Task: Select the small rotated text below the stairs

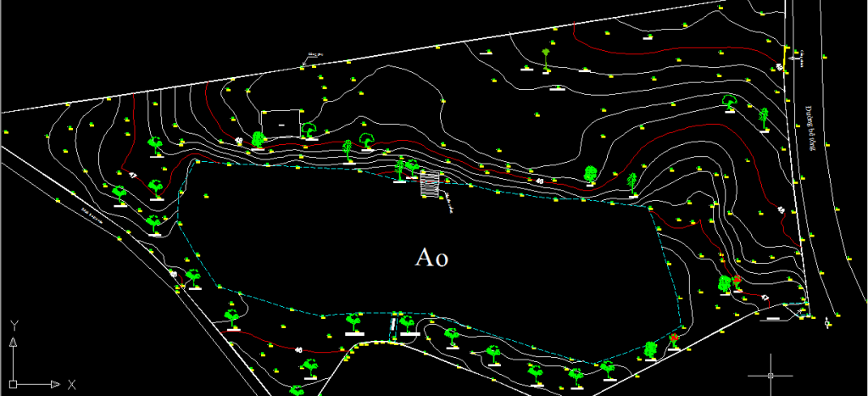Action: (450, 204)
